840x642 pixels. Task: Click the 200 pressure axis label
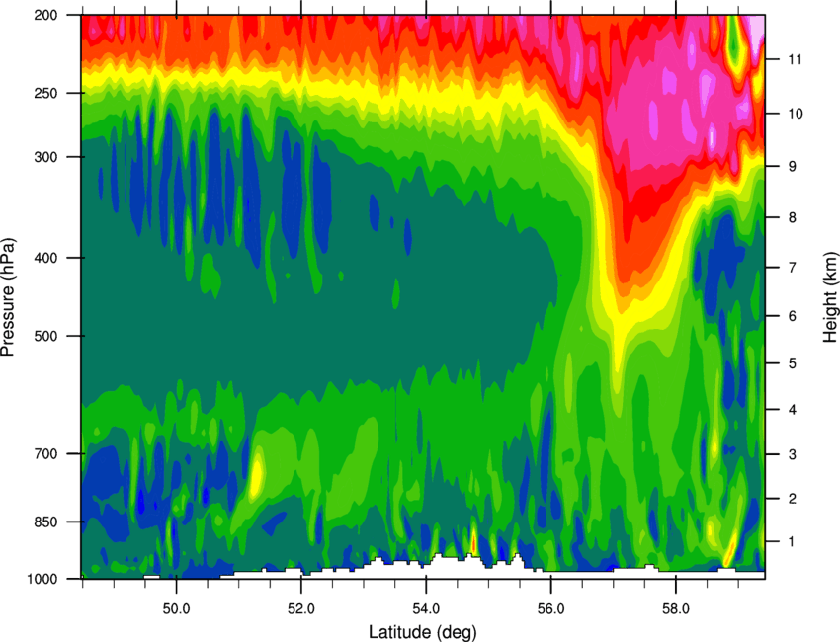[x=45, y=15]
